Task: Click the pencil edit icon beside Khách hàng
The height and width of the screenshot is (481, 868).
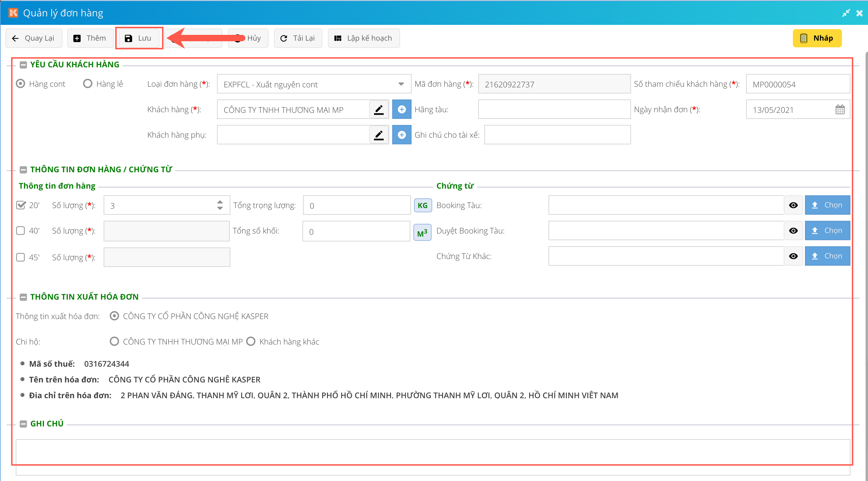Action: 379,109
